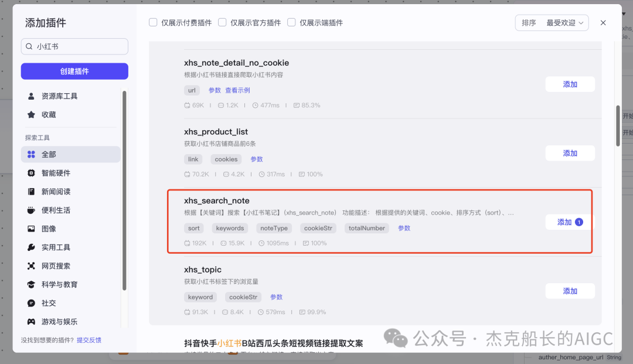Click the 收藏 star icon
Viewport: 633px width, 364px height.
(x=31, y=115)
